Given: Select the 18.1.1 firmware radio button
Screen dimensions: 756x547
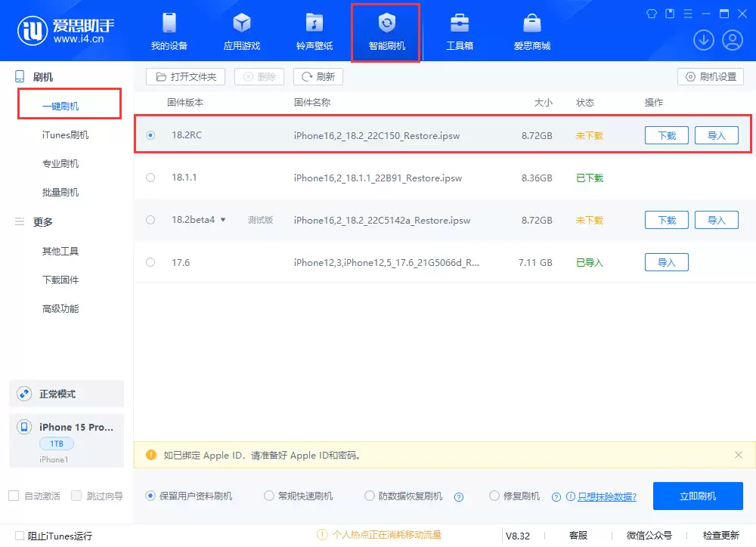Looking at the screenshot, I should tap(150, 178).
